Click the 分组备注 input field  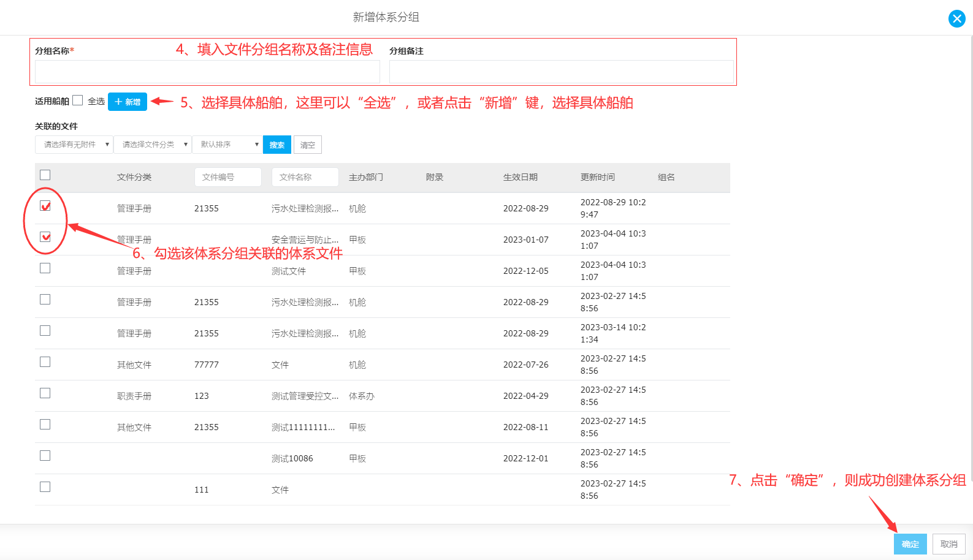point(561,72)
